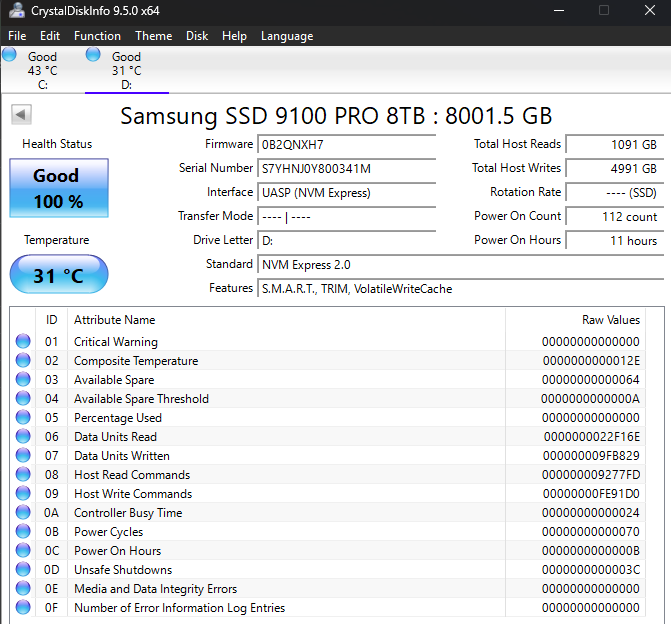This screenshot has width=671, height=624.
Task: Open the File menu
Action: (x=17, y=36)
